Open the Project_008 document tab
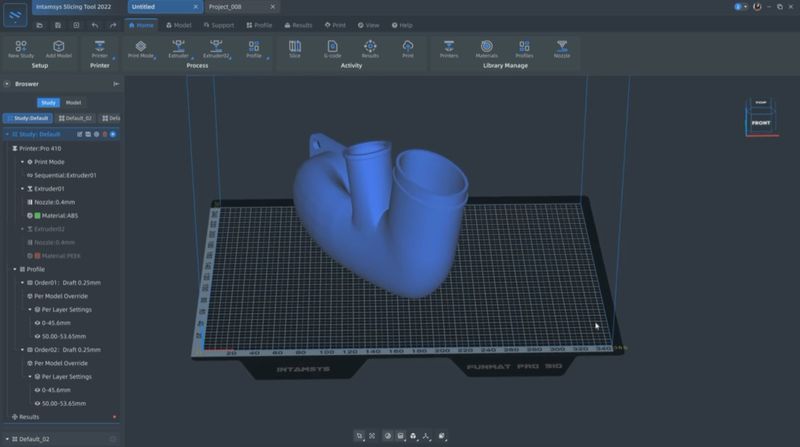 pos(225,7)
